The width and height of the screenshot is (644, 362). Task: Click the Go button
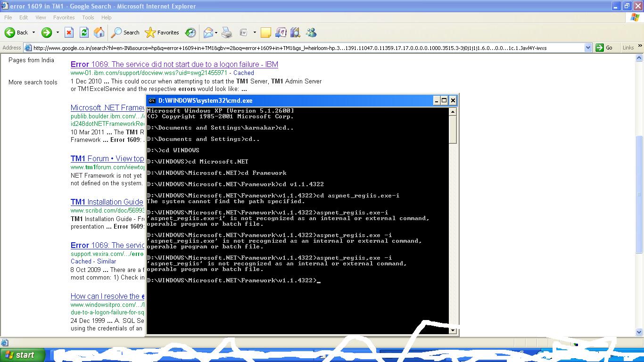coord(605,48)
